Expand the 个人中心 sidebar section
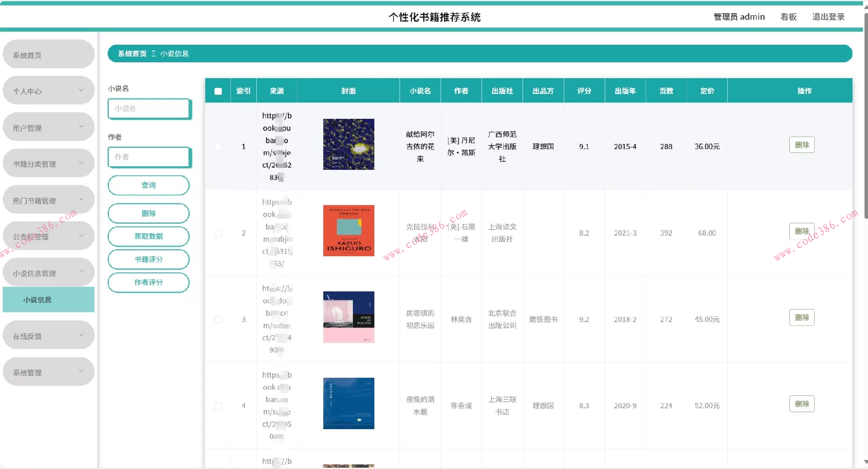 point(48,90)
